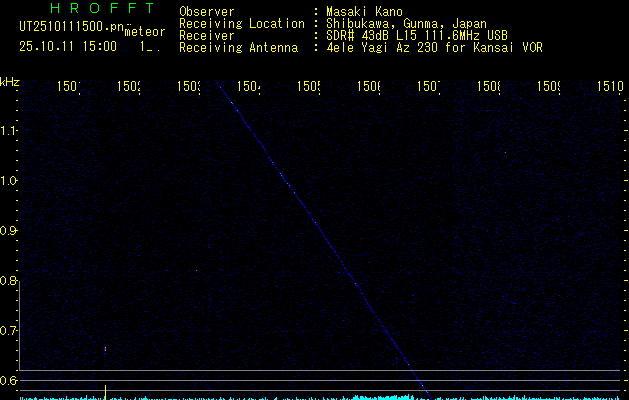Click the 1.0 kHz axis label
Viewport: 629px width, 400px height.
tap(8, 181)
